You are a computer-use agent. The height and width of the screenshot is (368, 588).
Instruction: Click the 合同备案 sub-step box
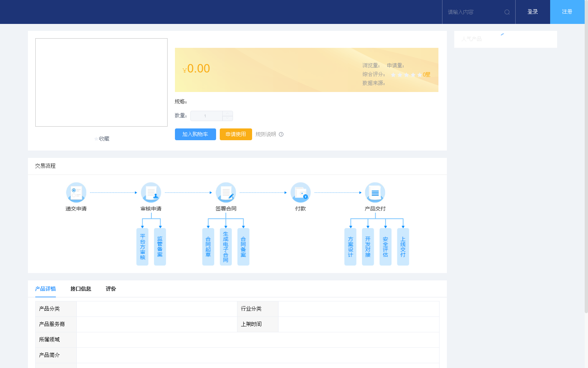tap(243, 247)
